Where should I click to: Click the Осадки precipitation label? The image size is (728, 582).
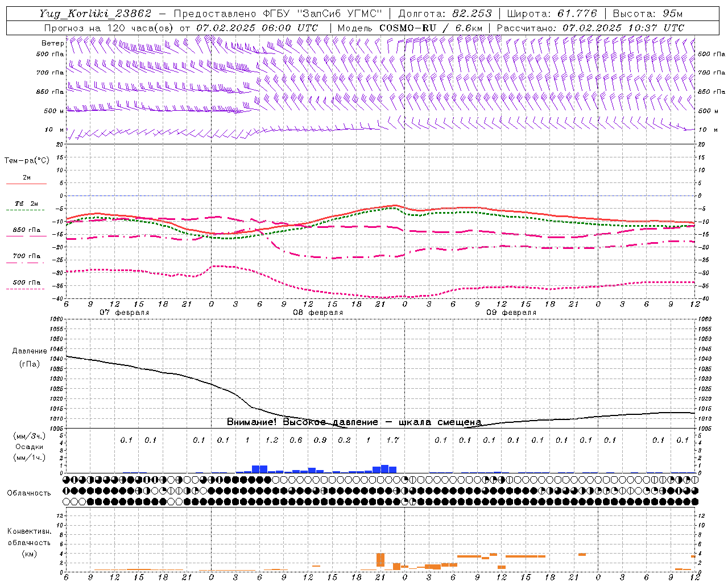pos(29,447)
